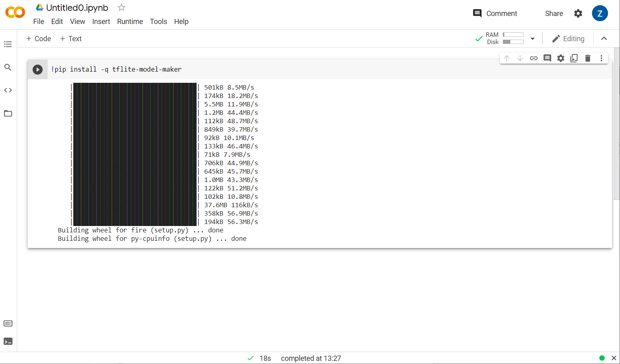The width and height of the screenshot is (620, 364).
Task: Open the code snippets panel
Action: pyautogui.click(x=8, y=90)
